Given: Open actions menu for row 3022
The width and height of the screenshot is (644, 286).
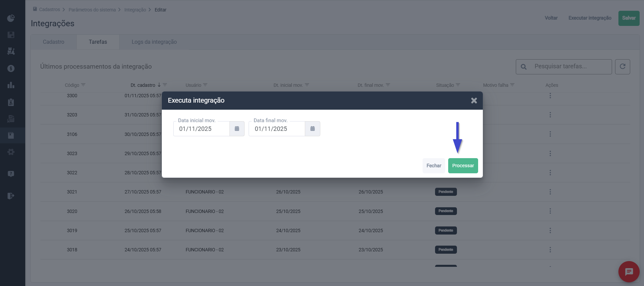Looking at the screenshot, I should coord(550,173).
